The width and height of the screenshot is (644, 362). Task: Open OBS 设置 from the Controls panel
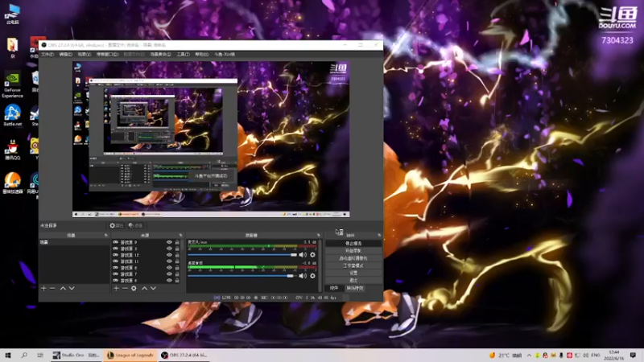coord(353,273)
